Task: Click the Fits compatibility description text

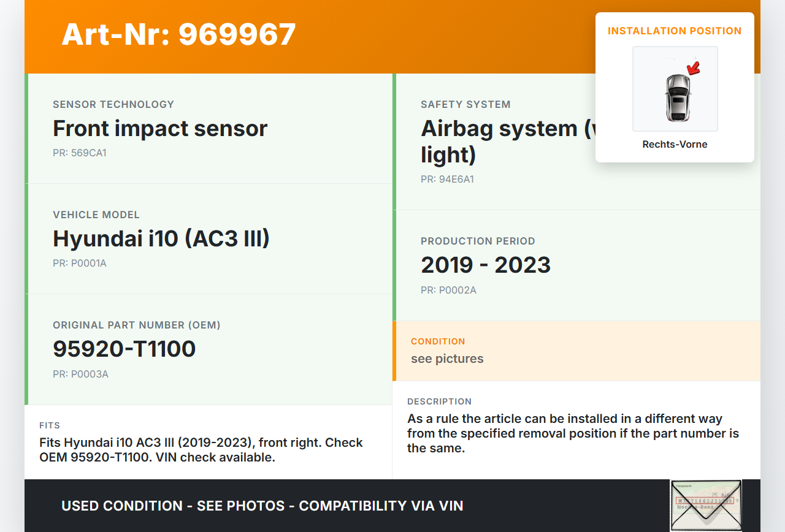Action: 201,450
